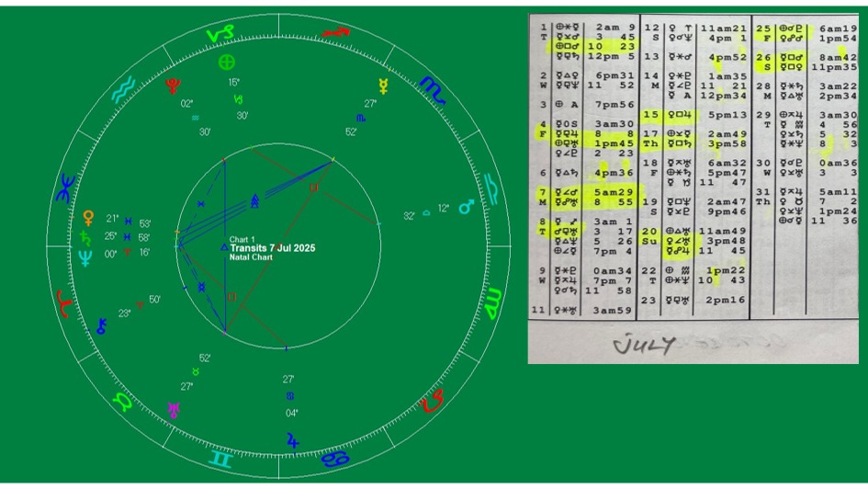Click the '25°' degree beside Saturn
This screenshot has width=868, height=489.
[111, 236]
